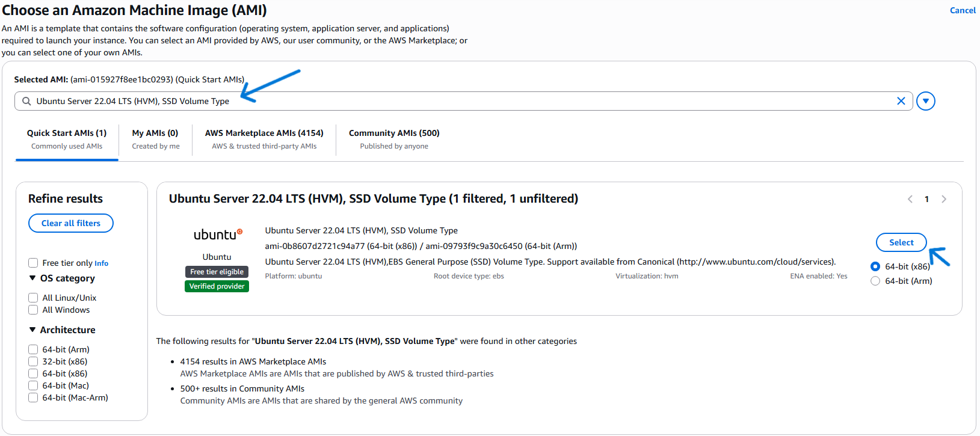Enable the Free tier only checkbox
This screenshot has height=436, width=980.
click(33, 263)
